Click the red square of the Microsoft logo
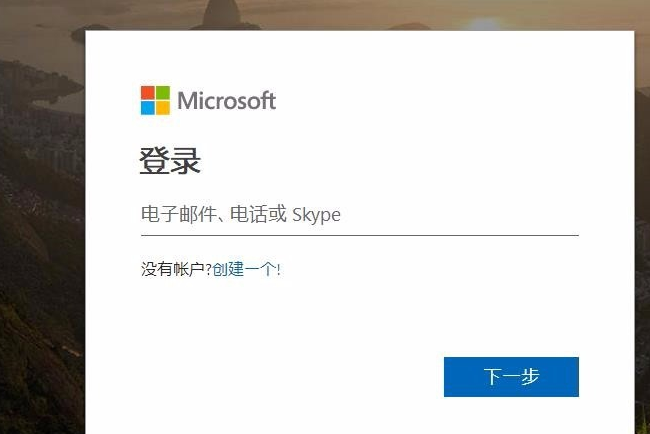Viewport: 650px width, 434px height. (148, 93)
